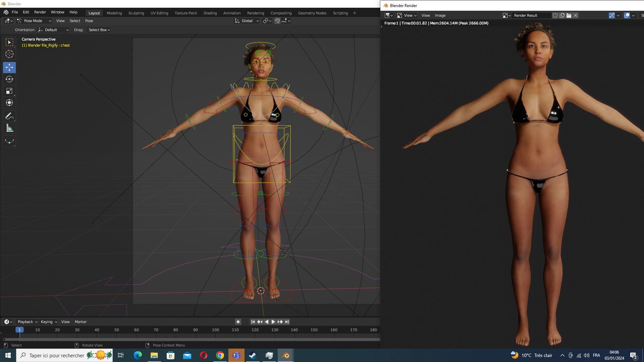This screenshot has width=644, height=362.
Task: Open image file via folder icon
Action: 569,15
